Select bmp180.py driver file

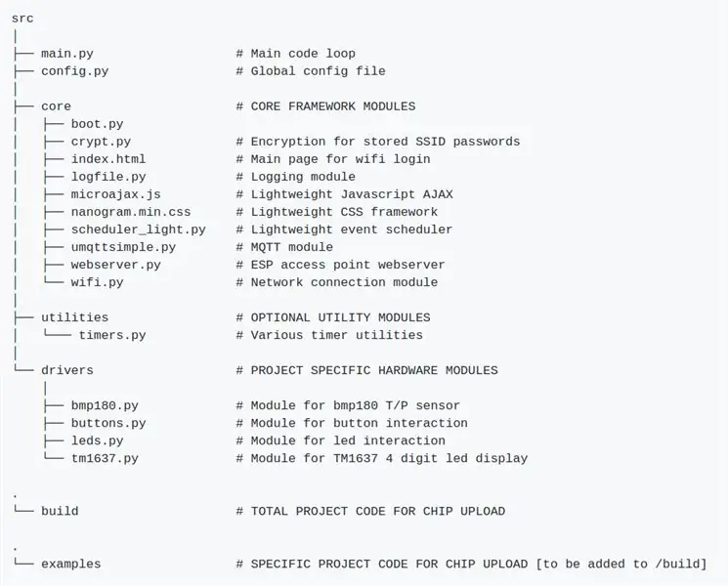coord(105,405)
